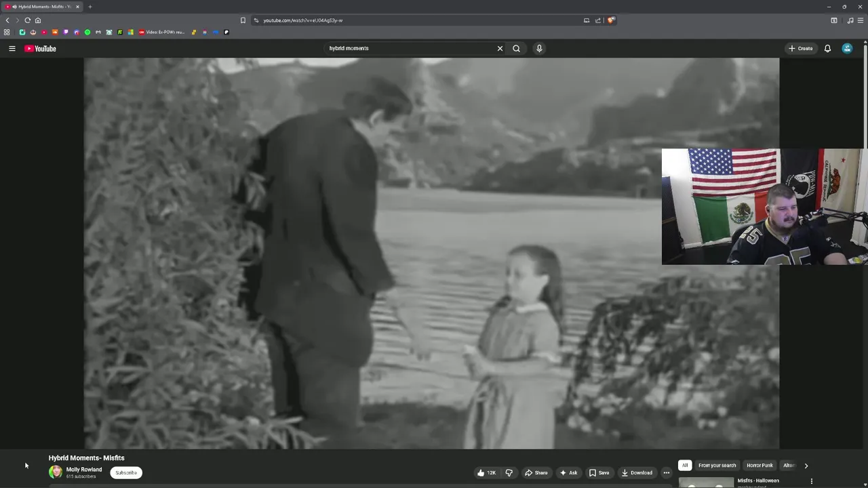This screenshot has height=488, width=868.
Task: Open the media control music note icon
Action: click(850, 20)
